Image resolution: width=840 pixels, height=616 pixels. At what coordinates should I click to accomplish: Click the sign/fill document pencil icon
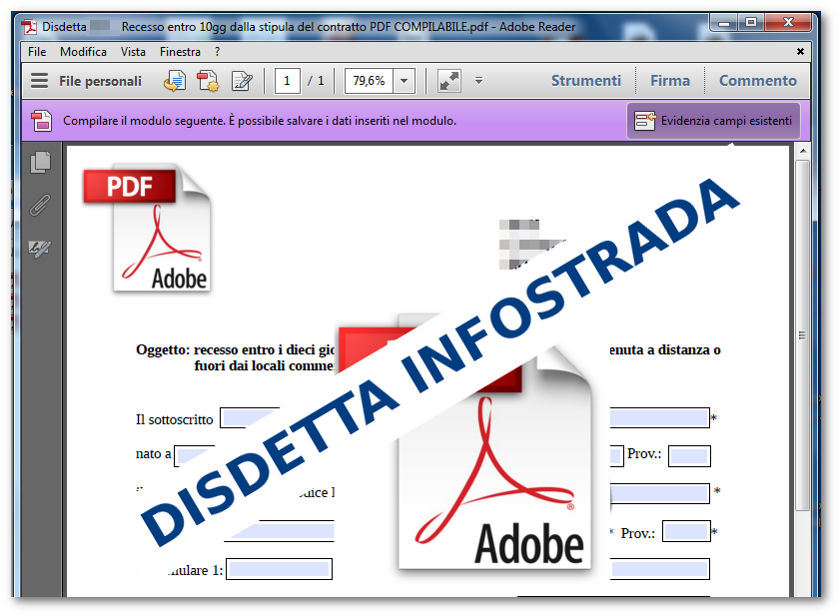coord(242,81)
